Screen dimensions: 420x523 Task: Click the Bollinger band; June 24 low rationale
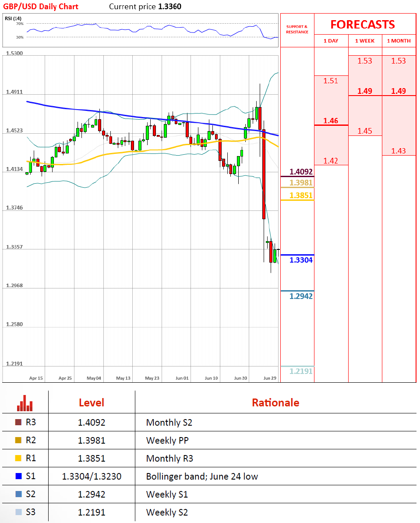point(202,476)
